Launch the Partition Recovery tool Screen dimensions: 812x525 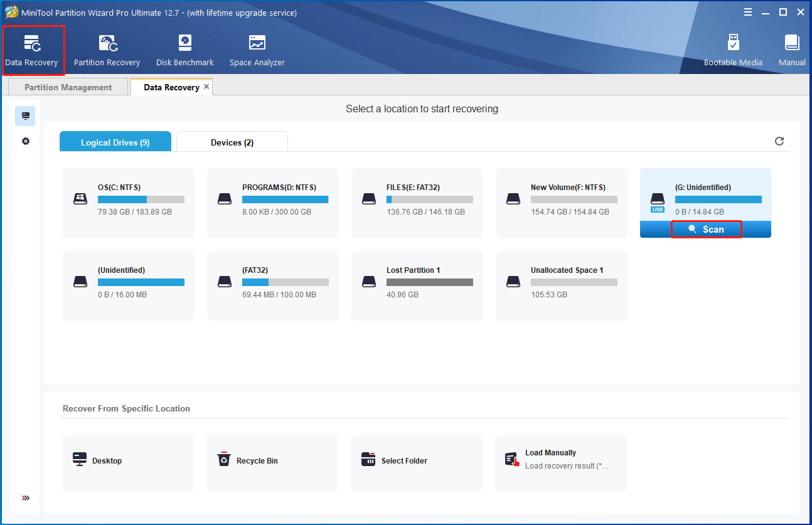point(107,50)
